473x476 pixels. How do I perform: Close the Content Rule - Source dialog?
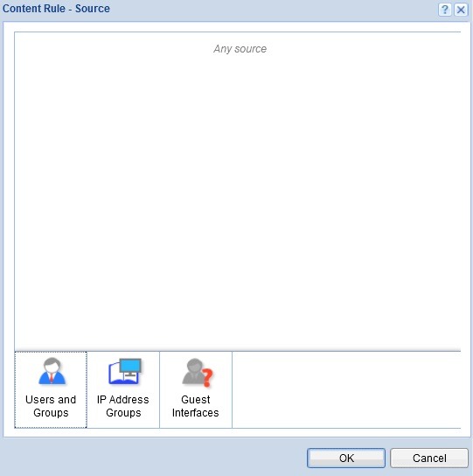461,10
